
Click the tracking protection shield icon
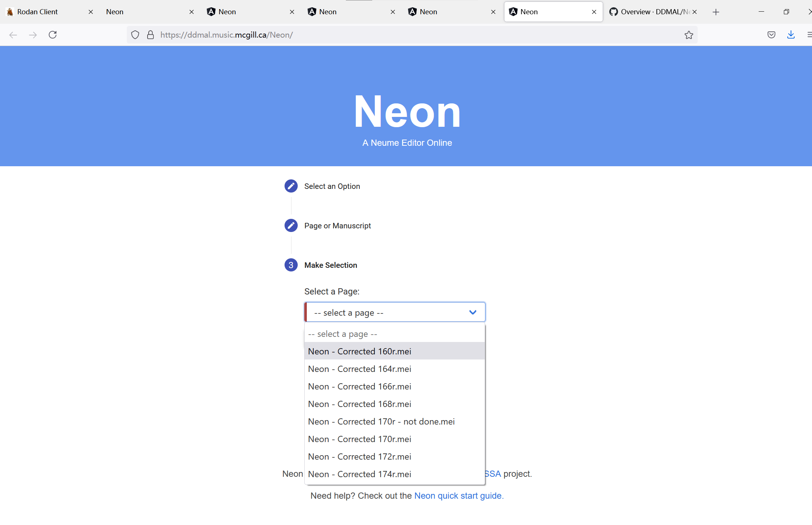point(135,35)
